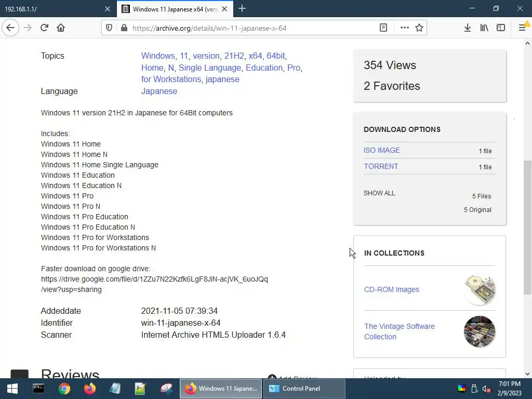Click the scrollbar up arrow

tap(527, 43)
